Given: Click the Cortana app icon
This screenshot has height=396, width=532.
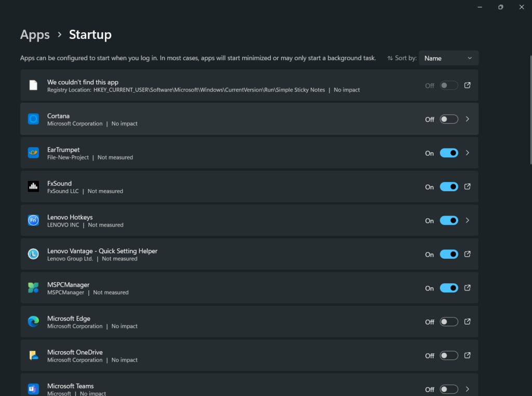Looking at the screenshot, I should tap(33, 119).
